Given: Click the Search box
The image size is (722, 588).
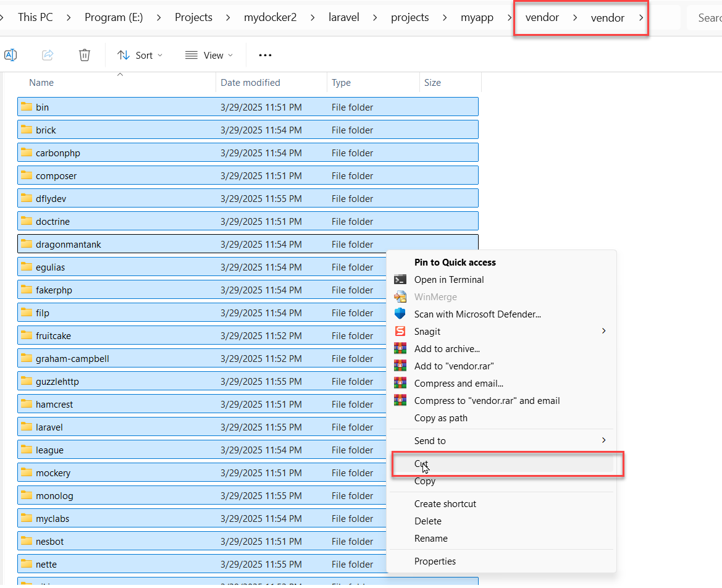Looking at the screenshot, I should pos(705,17).
